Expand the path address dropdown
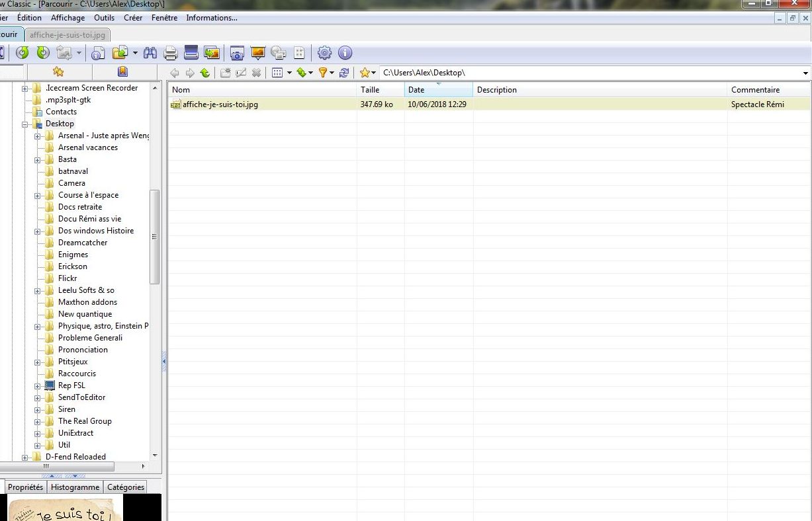 pyautogui.click(x=805, y=73)
